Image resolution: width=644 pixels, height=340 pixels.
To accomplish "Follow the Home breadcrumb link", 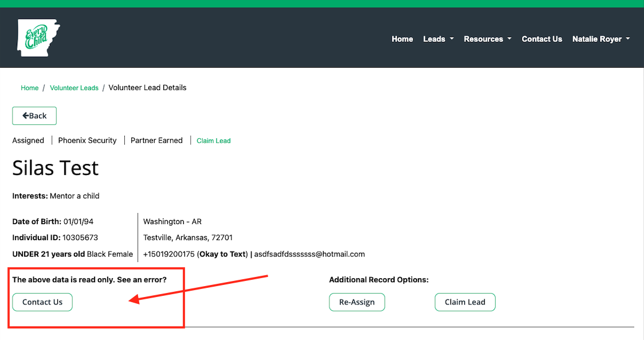I will coord(30,88).
